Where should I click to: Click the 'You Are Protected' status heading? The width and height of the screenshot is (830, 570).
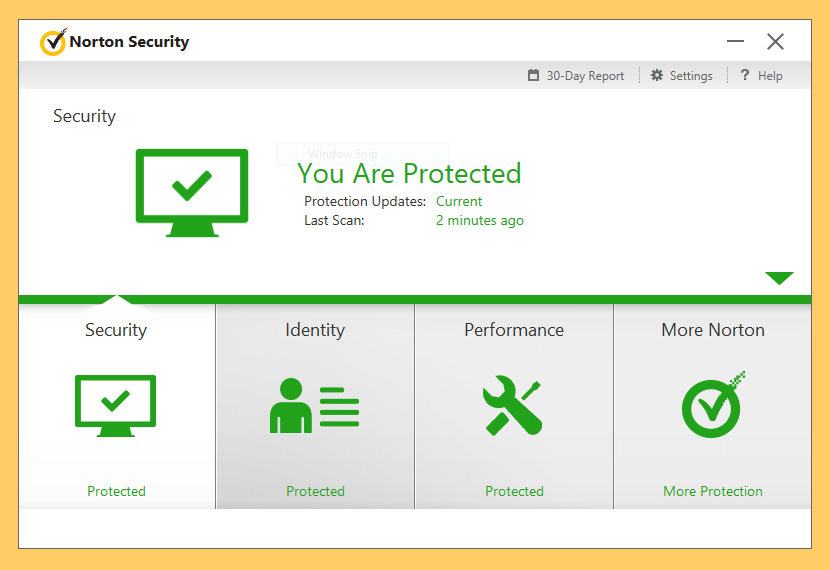pyautogui.click(x=409, y=174)
